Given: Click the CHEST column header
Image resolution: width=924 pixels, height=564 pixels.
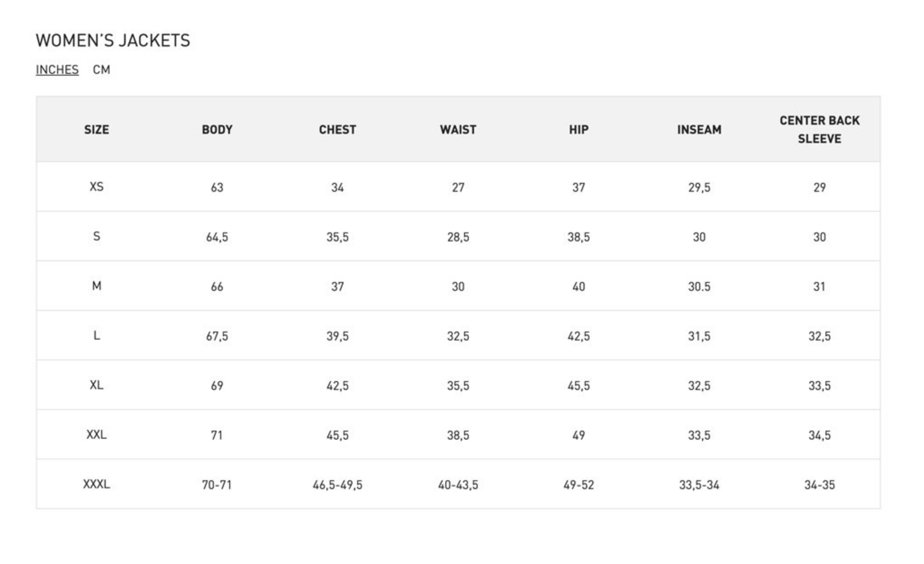Looking at the screenshot, I should point(337,130).
